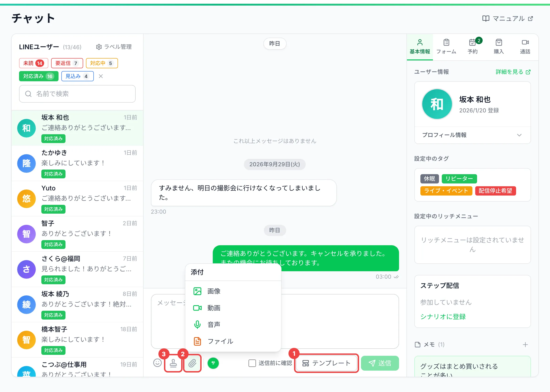
Task: Switch to the 購入 tab
Action: pyautogui.click(x=499, y=47)
